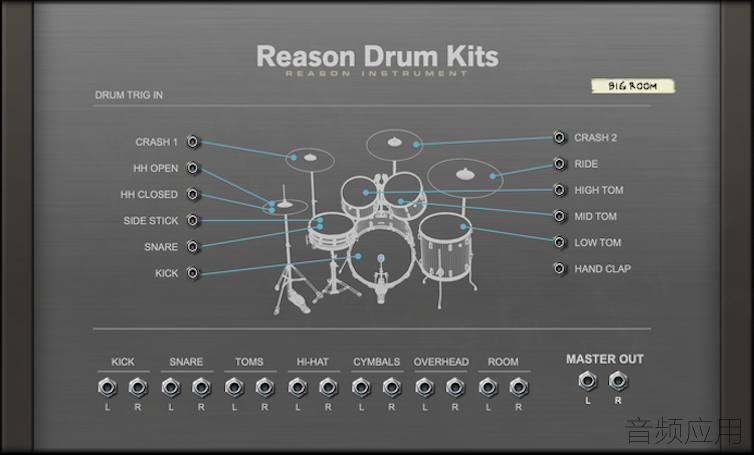Viewport: 754px width, 455px height.
Task: Click the ROOM output group label
Action: coord(503,362)
